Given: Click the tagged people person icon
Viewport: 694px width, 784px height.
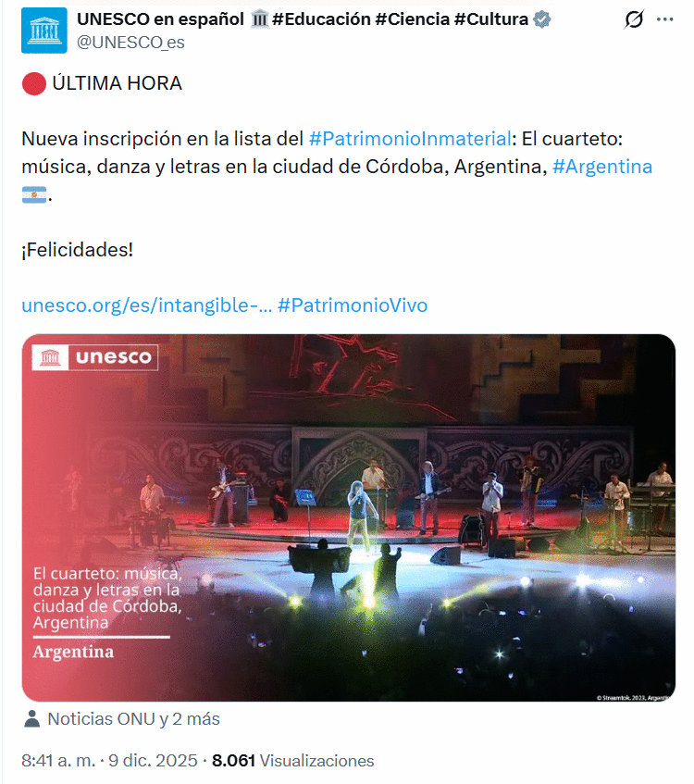Looking at the screenshot, I should click(x=32, y=719).
